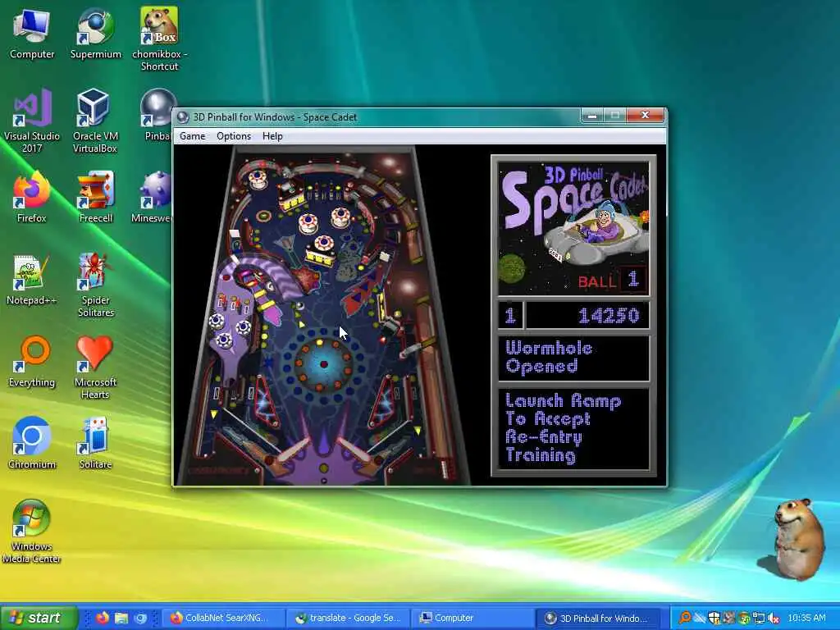
Task: Select the 3D Pinball taskbar button
Action: [600, 618]
